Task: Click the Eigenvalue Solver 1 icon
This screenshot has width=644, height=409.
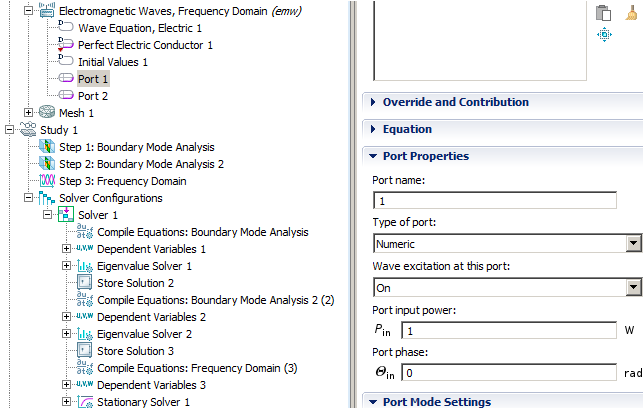Action: coord(85,266)
